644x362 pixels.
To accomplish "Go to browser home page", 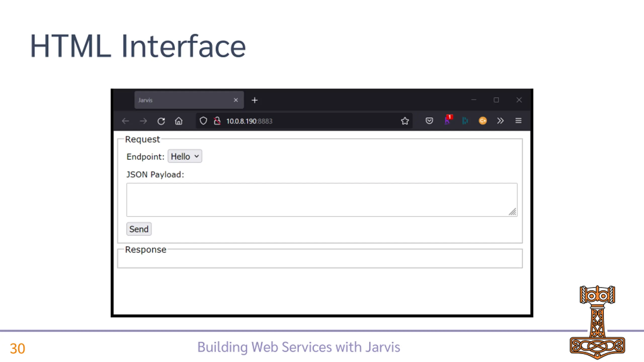I will (x=179, y=121).
